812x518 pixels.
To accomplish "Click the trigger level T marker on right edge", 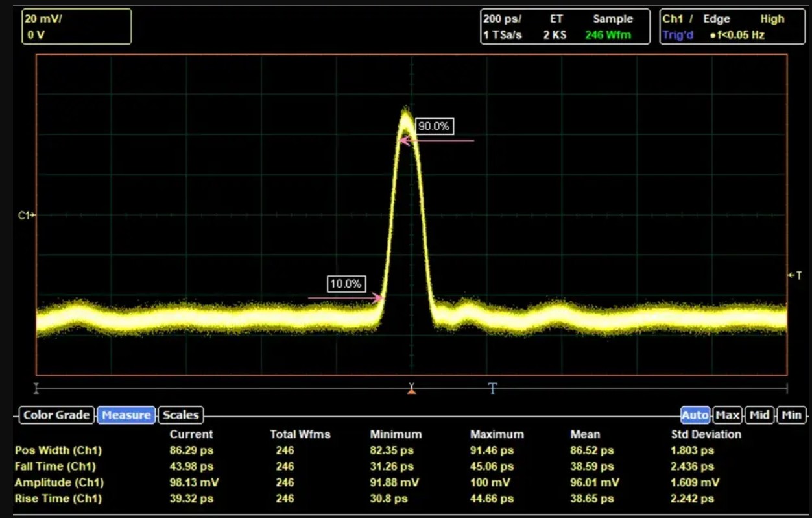I will 796,276.
